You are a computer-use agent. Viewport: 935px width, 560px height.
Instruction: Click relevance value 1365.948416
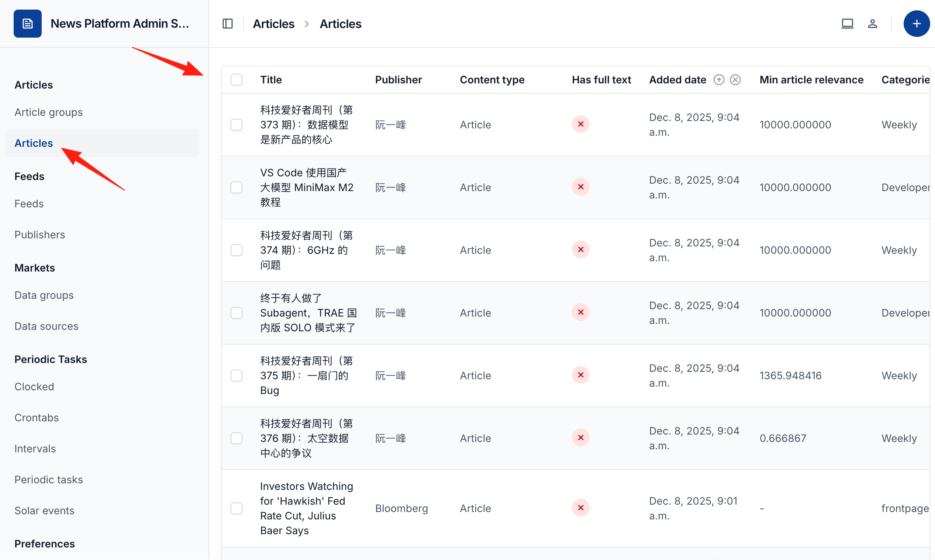pyautogui.click(x=790, y=375)
